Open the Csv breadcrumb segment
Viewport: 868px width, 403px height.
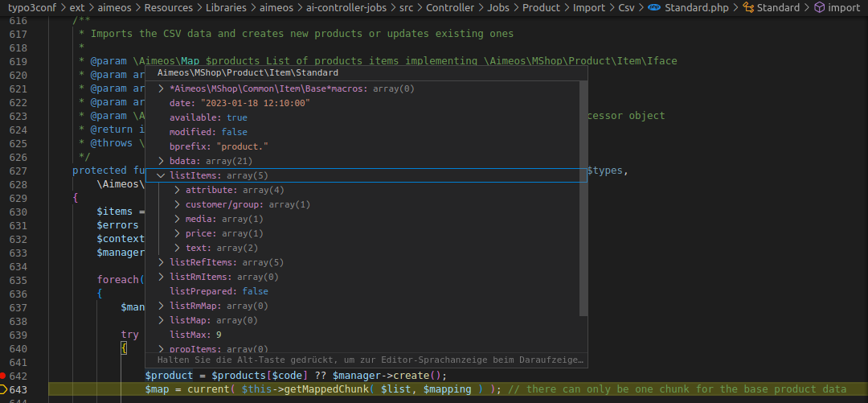coord(627,8)
